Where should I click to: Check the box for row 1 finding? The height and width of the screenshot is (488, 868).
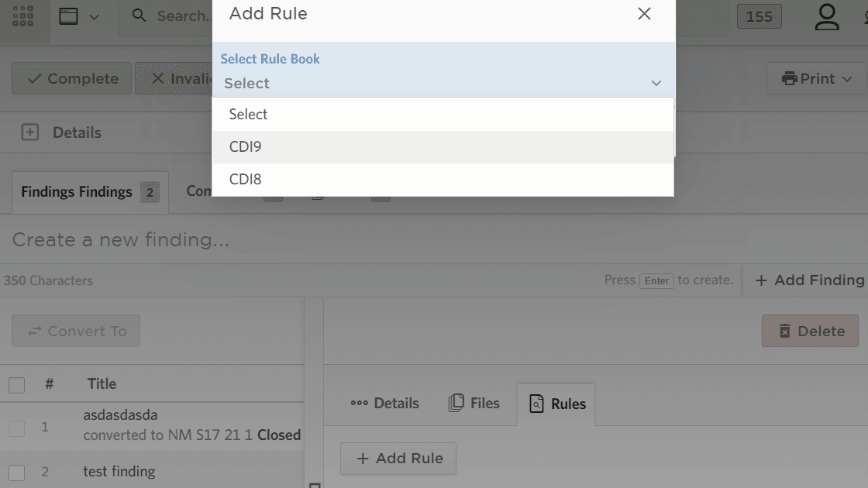(16, 428)
